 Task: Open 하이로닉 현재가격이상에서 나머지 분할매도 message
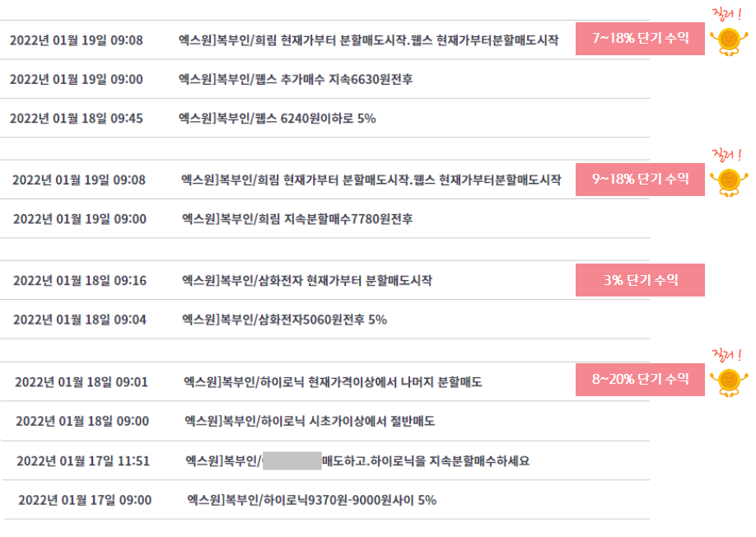(x=333, y=382)
